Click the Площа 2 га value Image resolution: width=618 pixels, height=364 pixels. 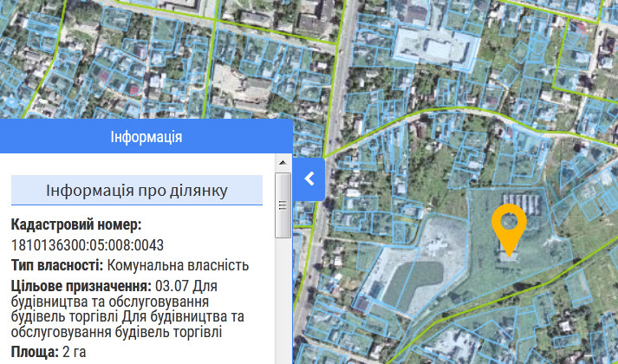[72, 351]
